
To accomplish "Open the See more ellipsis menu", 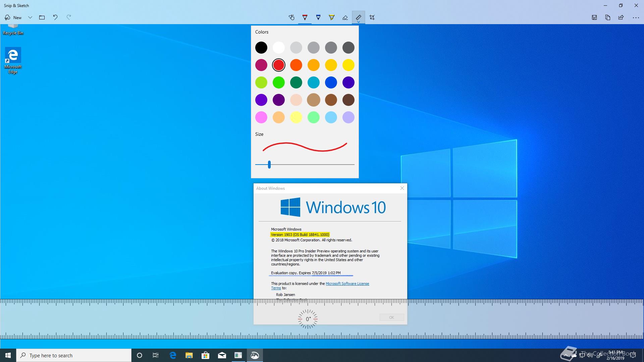I will tap(636, 17).
